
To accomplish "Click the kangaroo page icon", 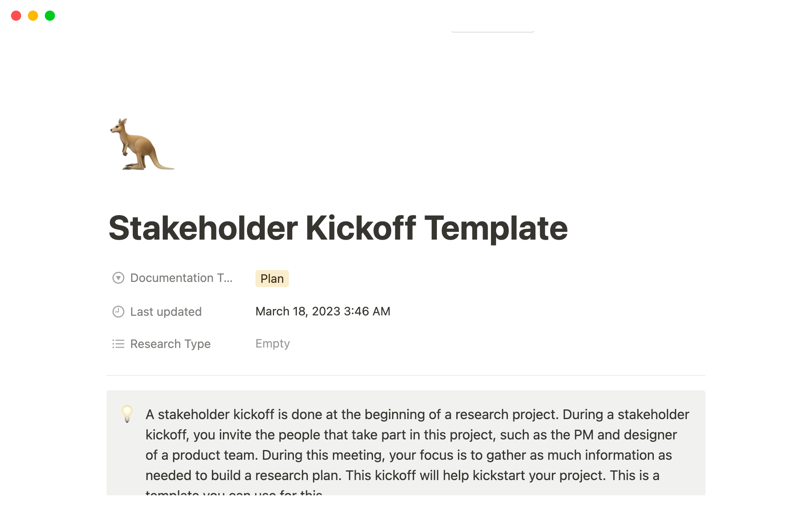I will pos(141,144).
